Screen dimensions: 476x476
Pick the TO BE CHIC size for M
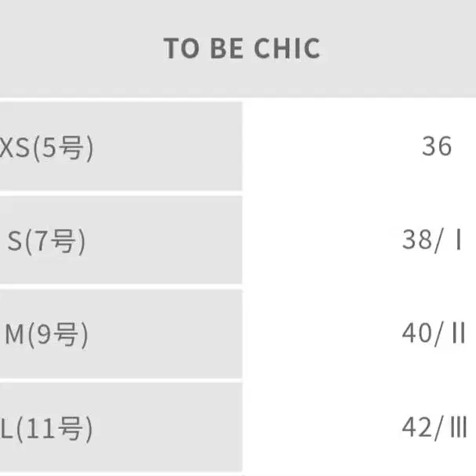pos(434,335)
